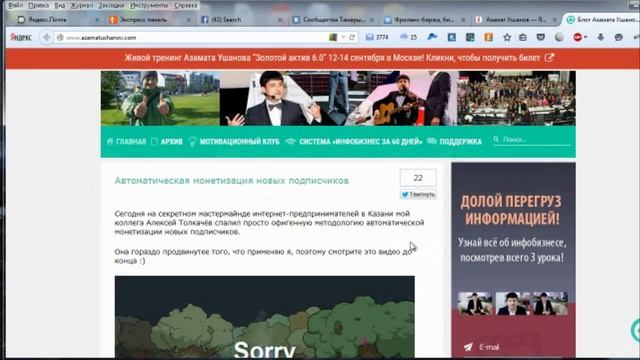Close the Яндекс.Почта tab

[x=97, y=20]
